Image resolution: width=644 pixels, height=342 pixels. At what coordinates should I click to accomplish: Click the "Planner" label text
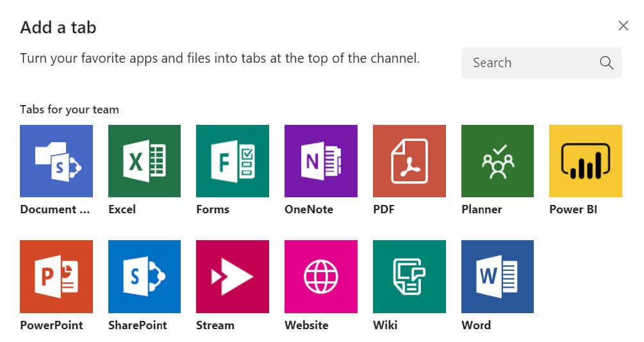pyautogui.click(x=482, y=209)
